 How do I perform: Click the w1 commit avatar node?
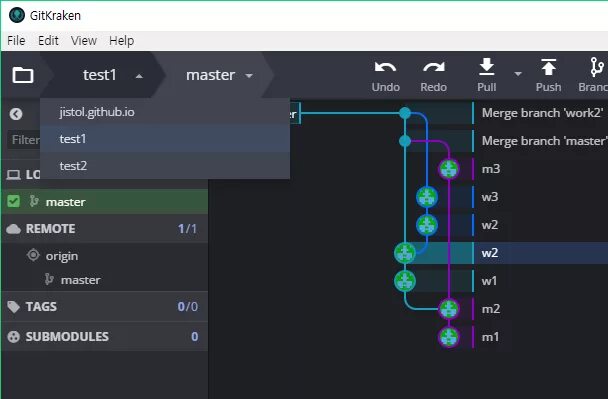[x=405, y=281]
